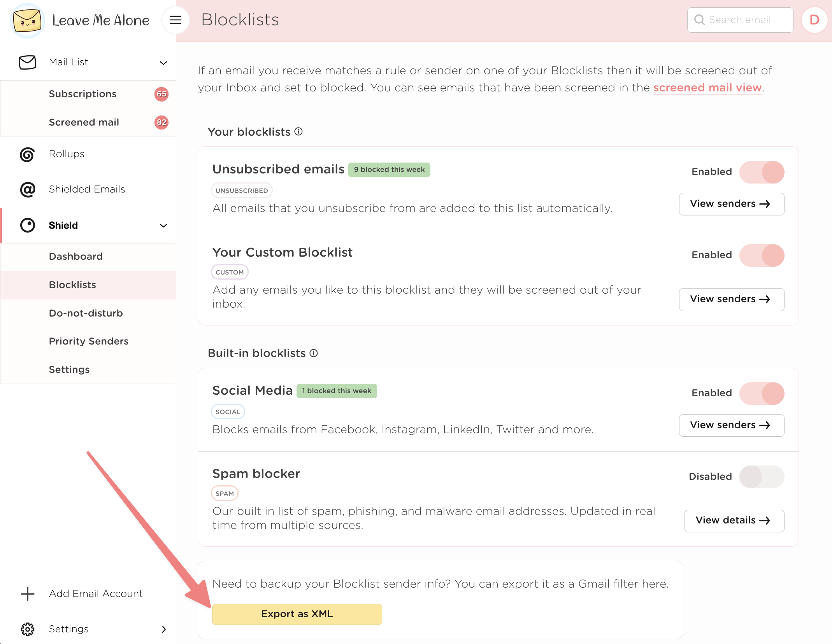Go to Do-not-disturb in Shield menu
This screenshot has height=644, width=832.
point(86,313)
